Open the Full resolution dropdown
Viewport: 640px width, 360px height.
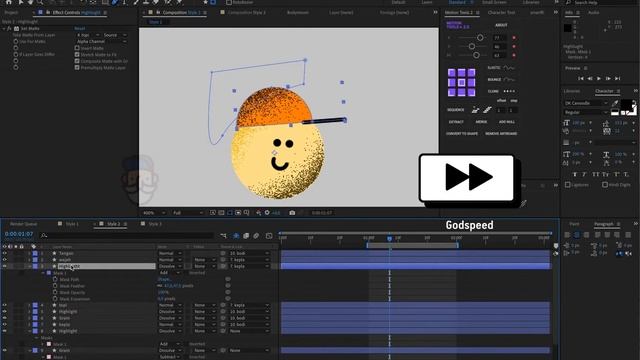pos(188,213)
